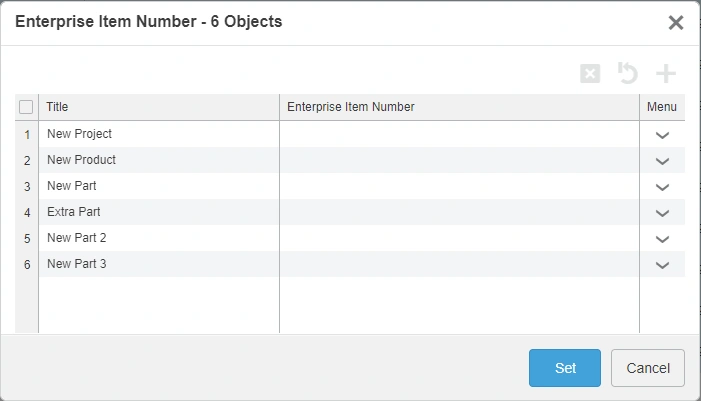Click the Title column header
The width and height of the screenshot is (701, 401).
tap(158, 107)
